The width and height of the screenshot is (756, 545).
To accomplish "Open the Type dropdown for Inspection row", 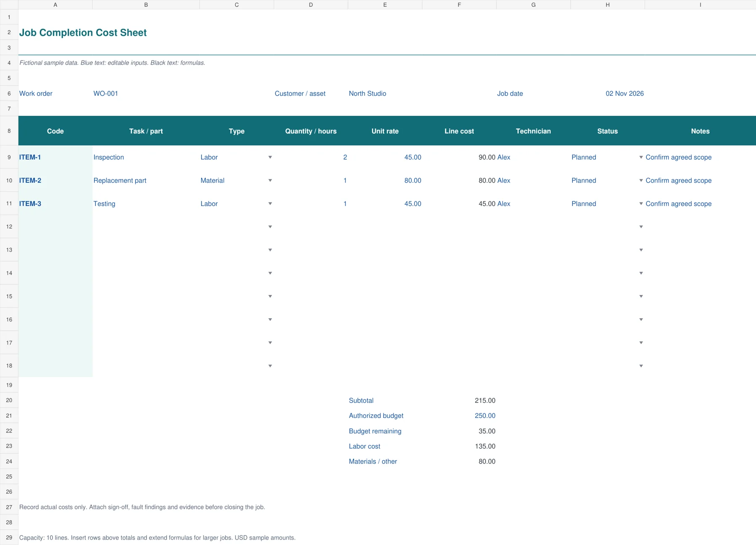I will [x=270, y=157].
